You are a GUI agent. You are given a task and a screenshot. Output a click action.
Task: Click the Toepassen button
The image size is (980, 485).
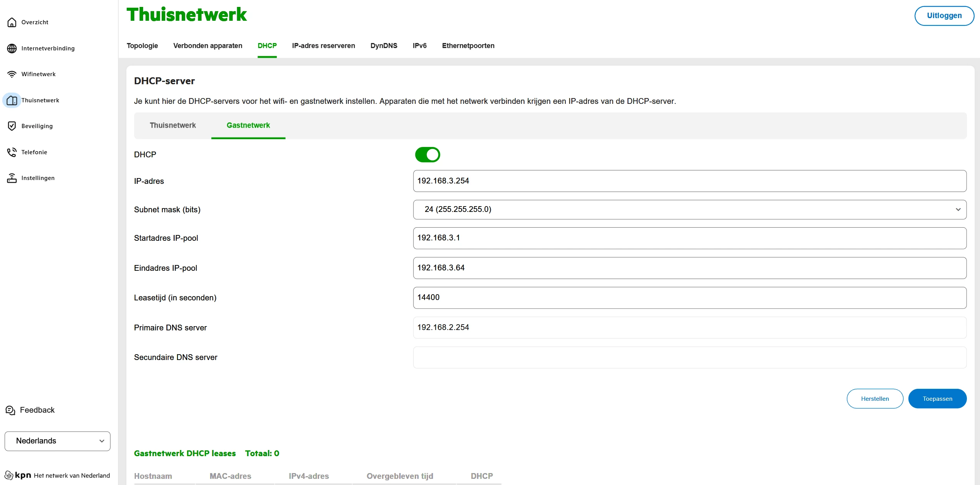pyautogui.click(x=937, y=399)
